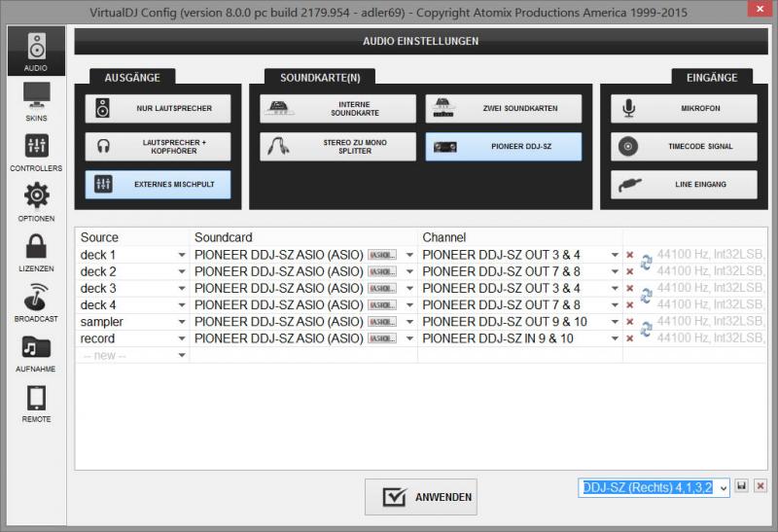The image size is (778, 532).
Task: Open Soundcard dropdown in sampler row
Action: pyautogui.click(x=409, y=322)
